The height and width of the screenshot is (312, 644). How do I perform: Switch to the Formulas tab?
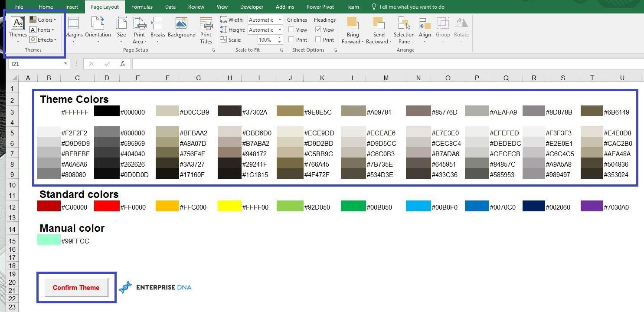click(142, 7)
